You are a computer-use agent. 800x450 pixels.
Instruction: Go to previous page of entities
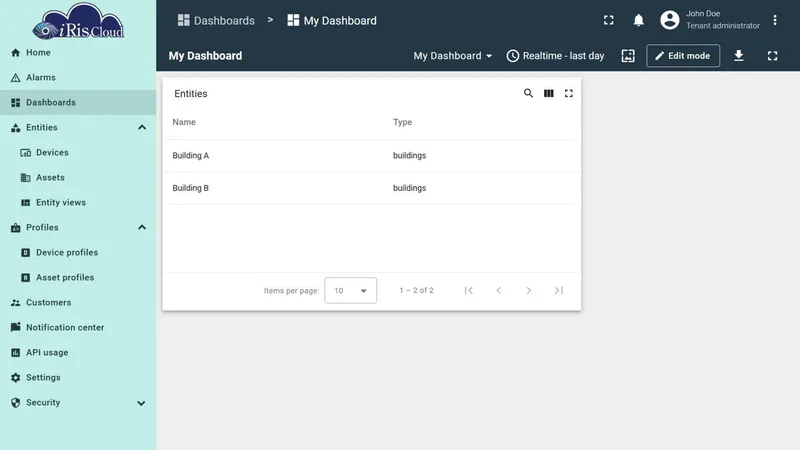click(x=498, y=290)
